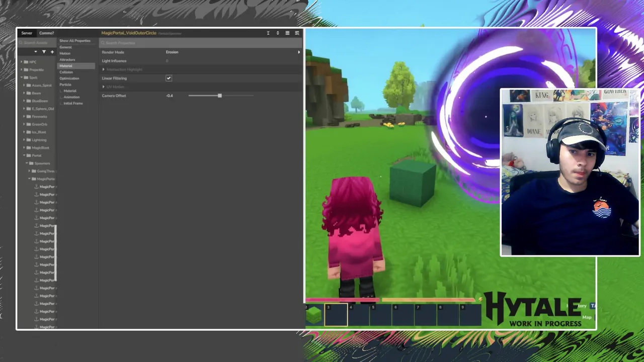This screenshot has width=644, height=362.
Task: Open the Attractors property category
Action: [x=67, y=60]
